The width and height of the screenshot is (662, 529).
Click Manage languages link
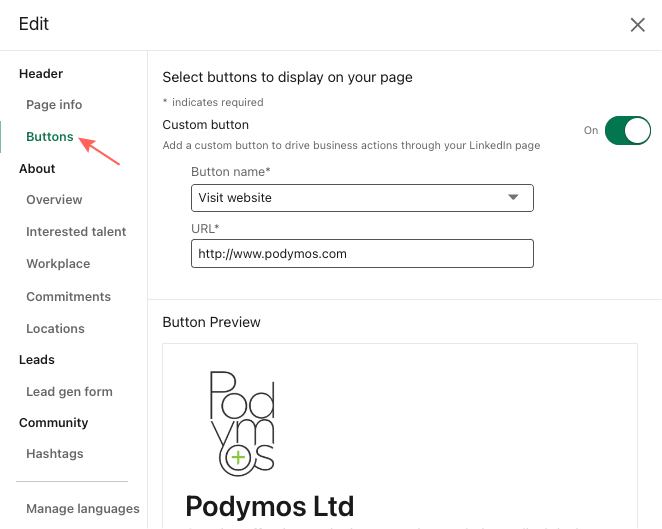point(83,509)
